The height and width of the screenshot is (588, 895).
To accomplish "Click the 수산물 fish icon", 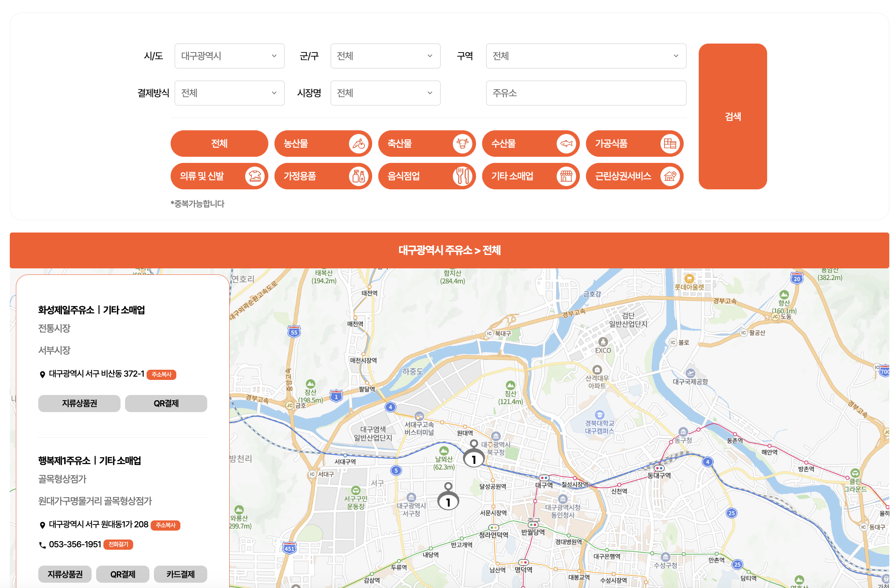I will coord(566,144).
